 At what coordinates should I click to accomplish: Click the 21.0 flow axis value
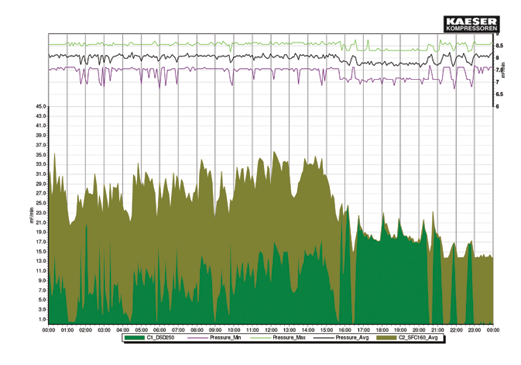[41, 222]
